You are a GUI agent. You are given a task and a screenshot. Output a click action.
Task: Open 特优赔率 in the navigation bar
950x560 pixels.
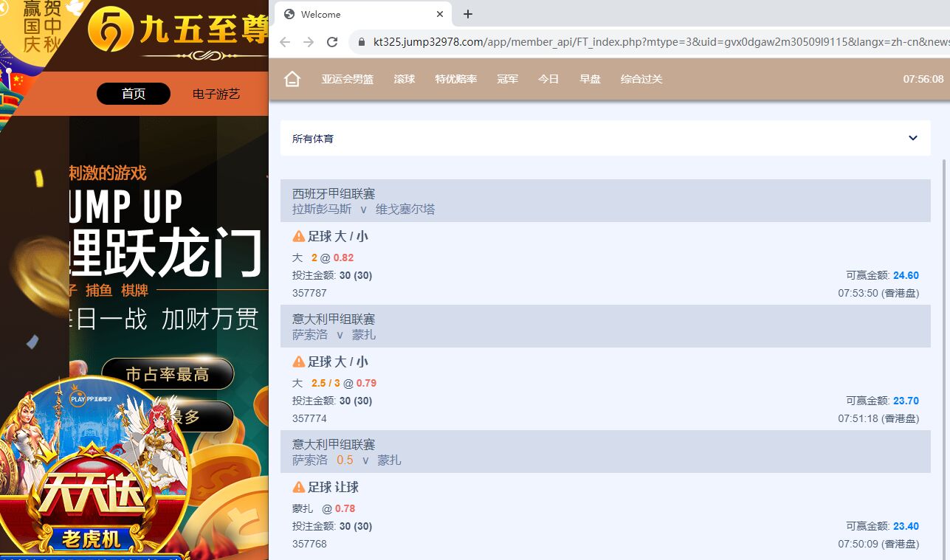pyautogui.click(x=455, y=79)
